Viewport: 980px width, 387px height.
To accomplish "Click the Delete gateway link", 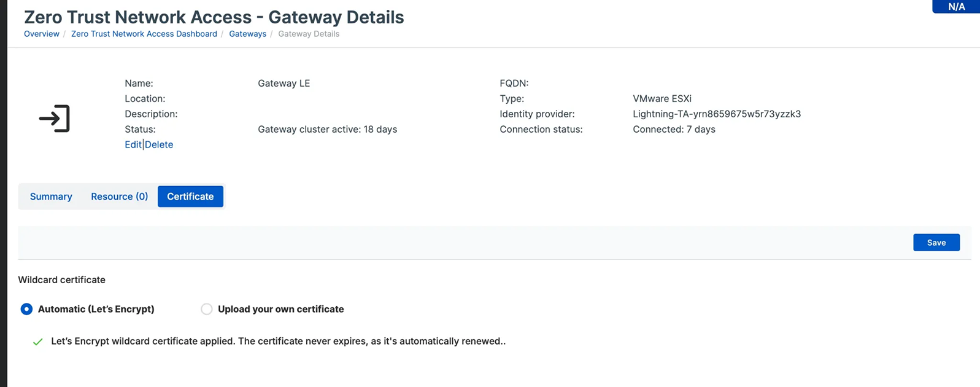I will 159,144.
